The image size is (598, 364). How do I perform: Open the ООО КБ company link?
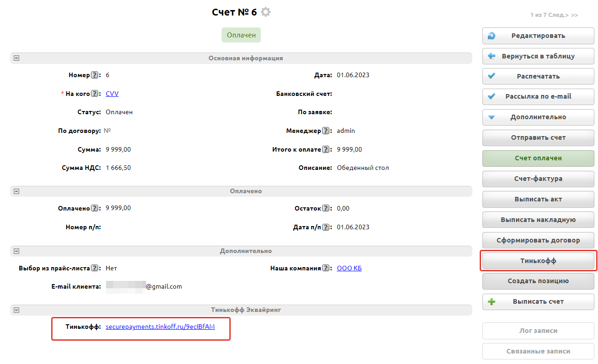[x=349, y=269]
